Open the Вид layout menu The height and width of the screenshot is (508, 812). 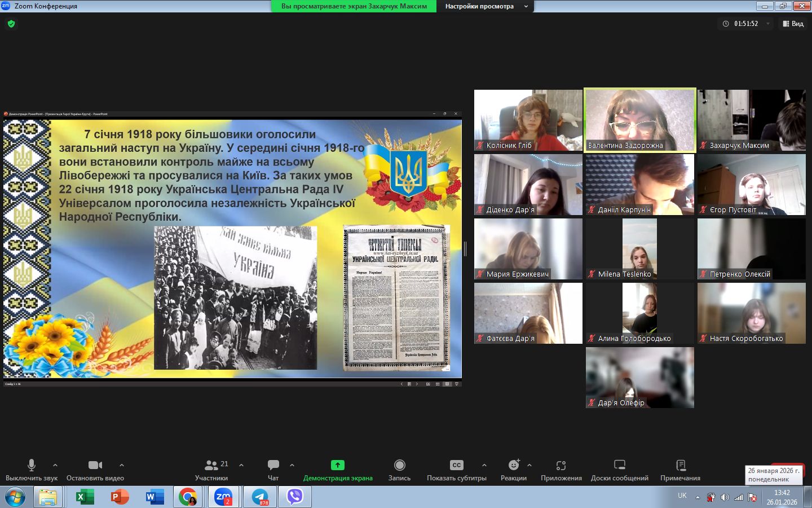pyautogui.click(x=793, y=24)
